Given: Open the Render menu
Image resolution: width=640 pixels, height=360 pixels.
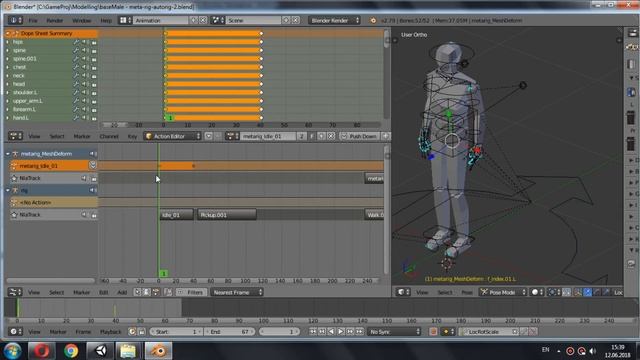Looking at the screenshot, I should tap(54, 20).
